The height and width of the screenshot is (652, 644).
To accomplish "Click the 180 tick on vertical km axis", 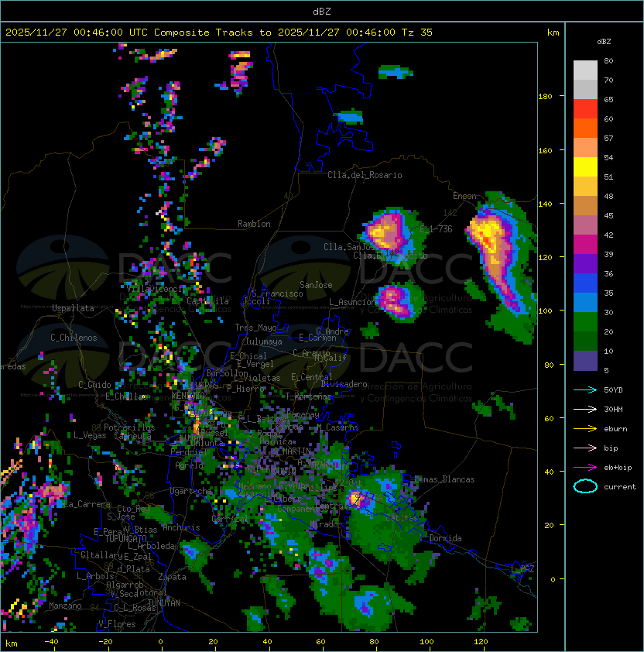I will pos(545,97).
